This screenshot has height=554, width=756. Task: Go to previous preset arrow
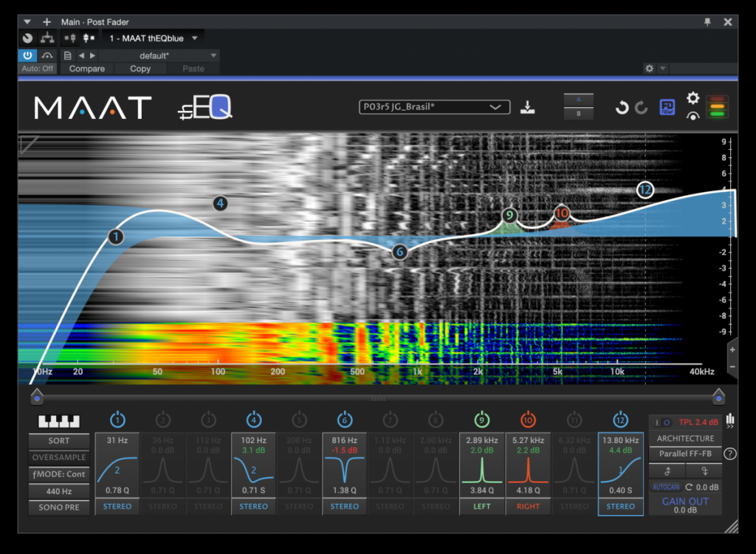point(81,55)
